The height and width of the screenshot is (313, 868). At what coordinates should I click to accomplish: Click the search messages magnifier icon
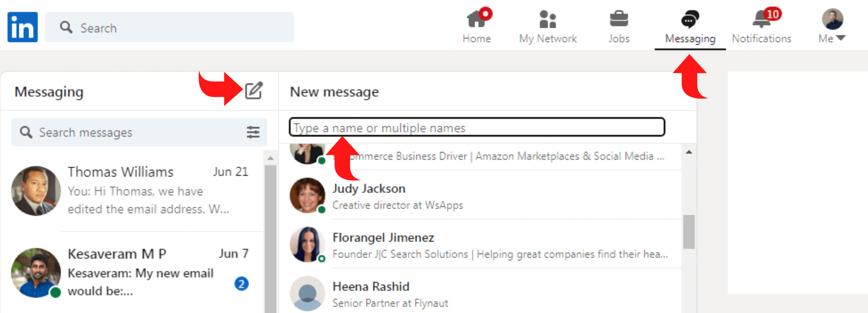click(26, 132)
